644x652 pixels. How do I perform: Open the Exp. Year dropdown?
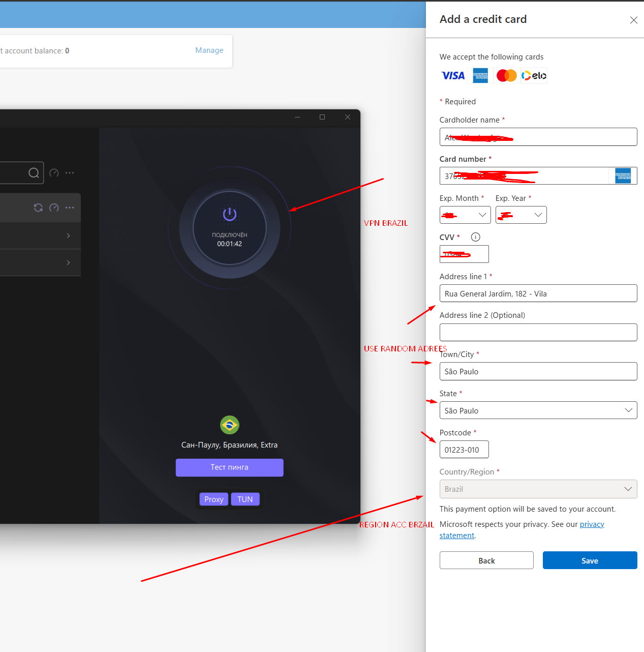click(x=521, y=215)
